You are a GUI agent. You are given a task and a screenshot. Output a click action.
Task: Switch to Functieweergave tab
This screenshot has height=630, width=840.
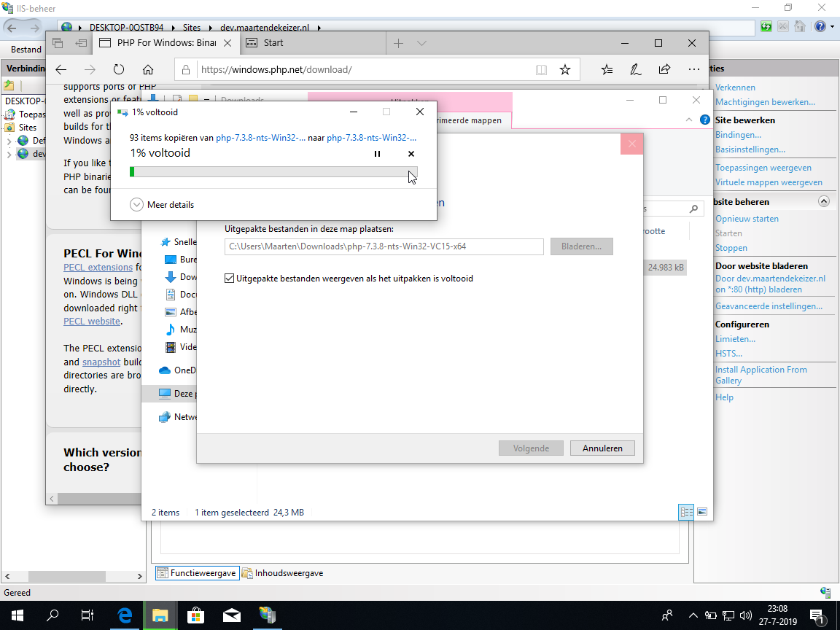pos(198,572)
